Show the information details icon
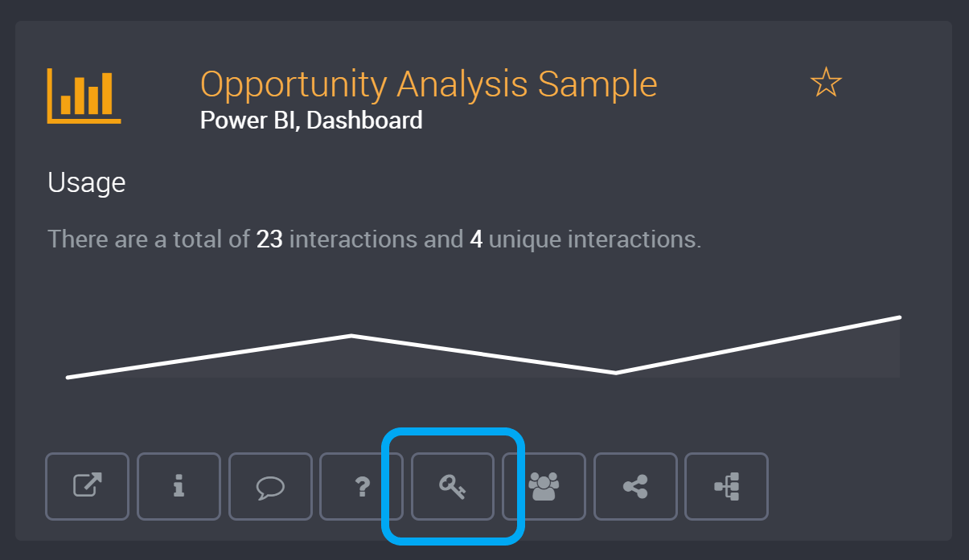This screenshot has height=560, width=969. click(x=179, y=486)
